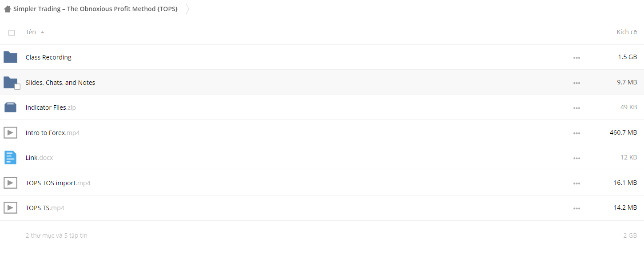Open the Class Recording folder icon
The height and width of the screenshot is (255, 644).
coord(10,57)
